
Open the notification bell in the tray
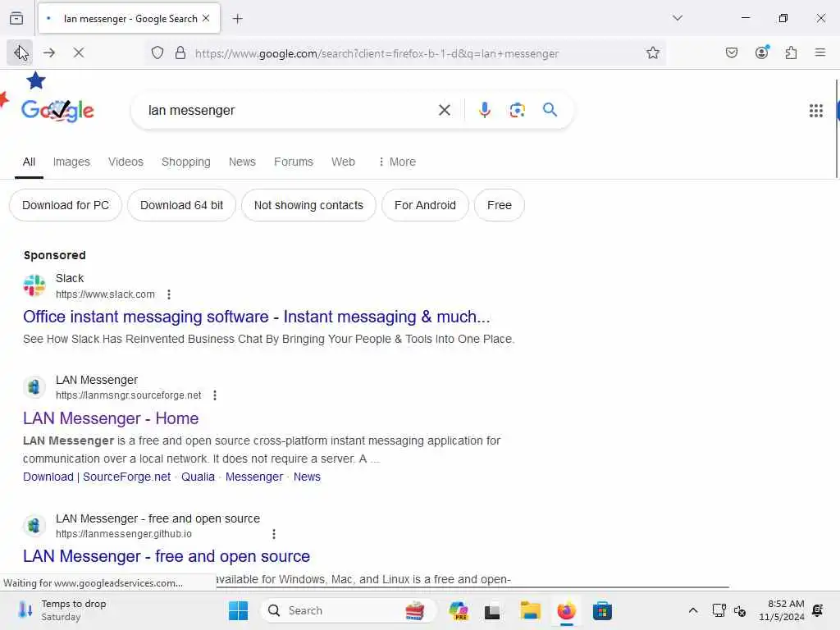pos(818,610)
